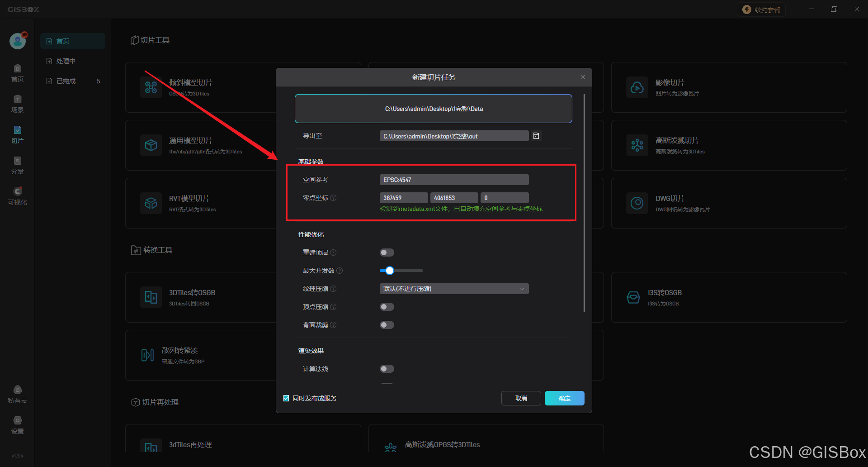This screenshot has width=868, height=467.
Task: Click help icon next to 背面裁剪
Action: (x=333, y=325)
